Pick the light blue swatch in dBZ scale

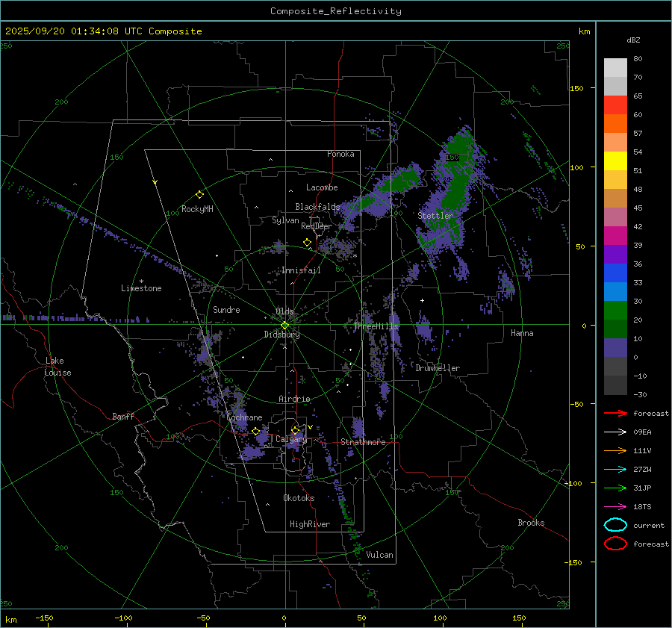[615, 291]
